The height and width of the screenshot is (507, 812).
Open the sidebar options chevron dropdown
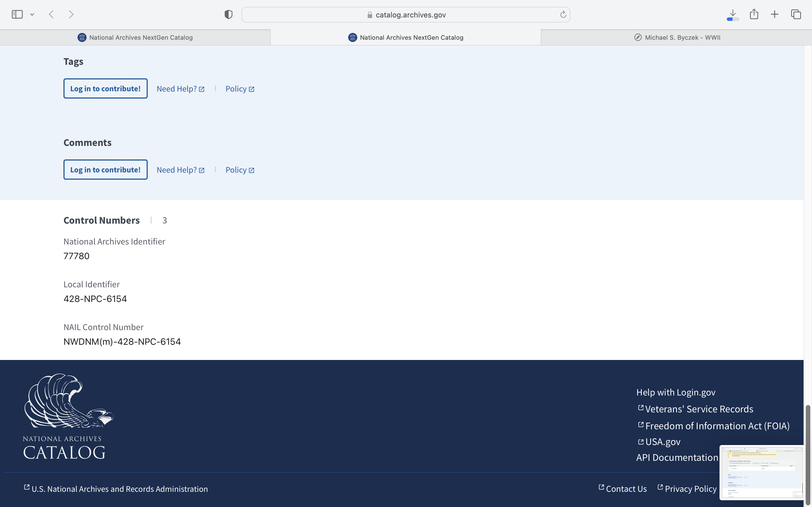pyautogui.click(x=32, y=14)
